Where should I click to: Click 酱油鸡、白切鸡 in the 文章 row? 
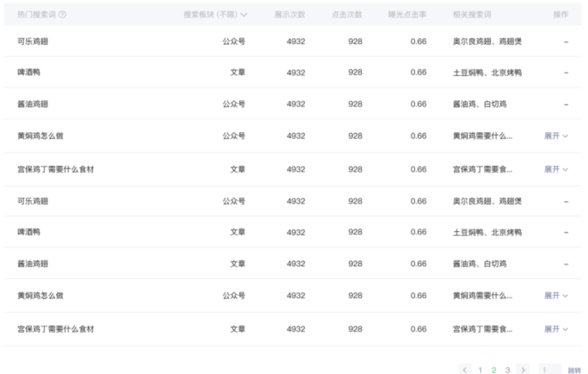point(479,264)
